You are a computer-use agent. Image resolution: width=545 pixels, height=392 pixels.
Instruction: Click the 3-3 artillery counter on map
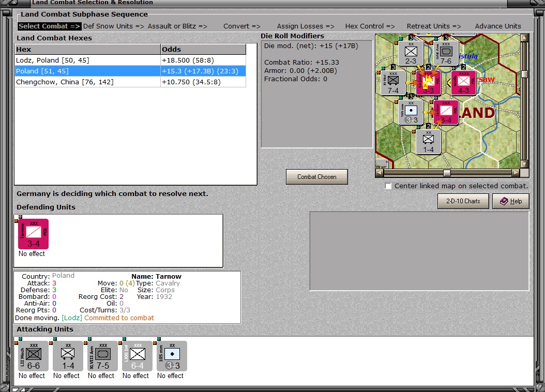coord(411,112)
